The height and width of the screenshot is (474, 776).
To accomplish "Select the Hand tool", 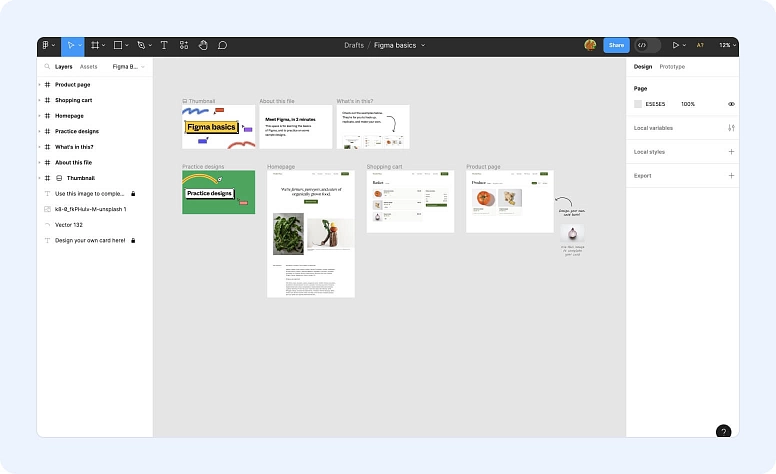I will (x=203, y=45).
